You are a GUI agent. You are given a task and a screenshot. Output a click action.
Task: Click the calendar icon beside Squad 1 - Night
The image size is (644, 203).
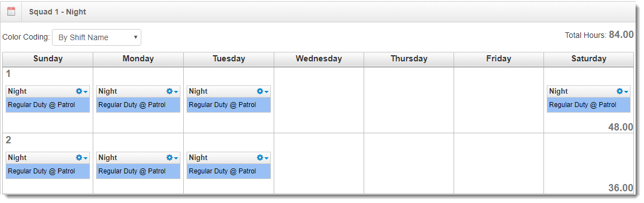(11, 12)
